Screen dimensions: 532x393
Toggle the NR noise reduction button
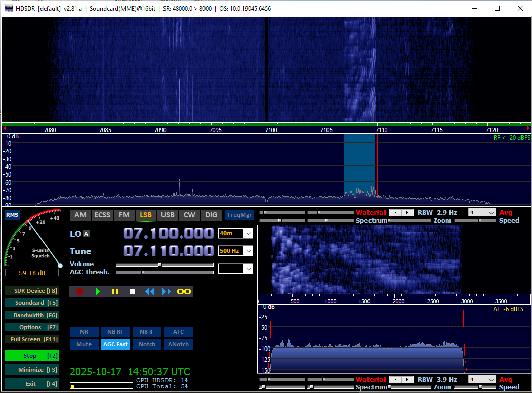click(x=84, y=332)
